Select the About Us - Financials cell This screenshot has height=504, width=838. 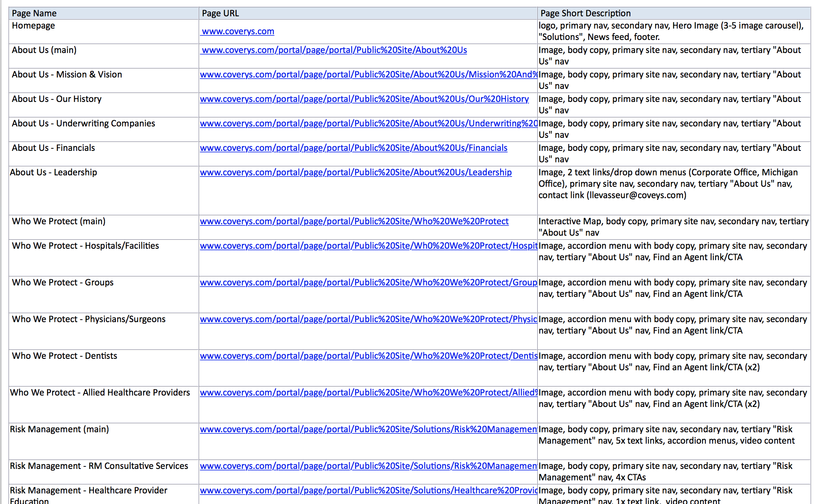pyautogui.click(x=104, y=154)
